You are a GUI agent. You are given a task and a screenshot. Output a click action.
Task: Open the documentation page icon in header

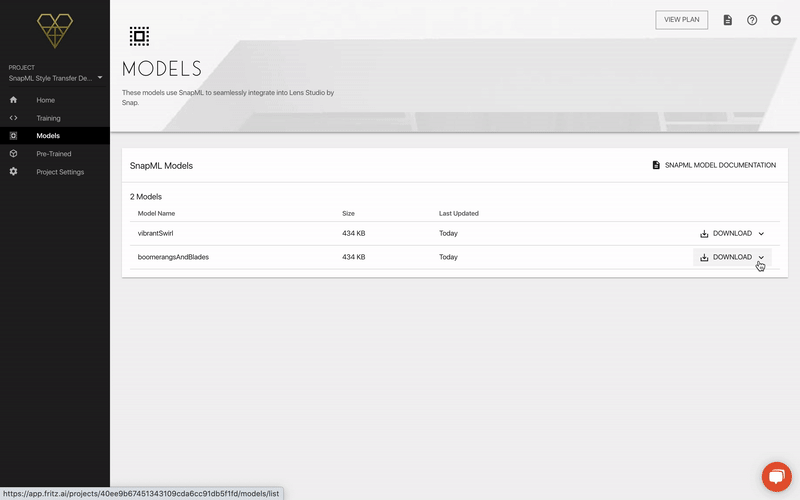(728, 20)
